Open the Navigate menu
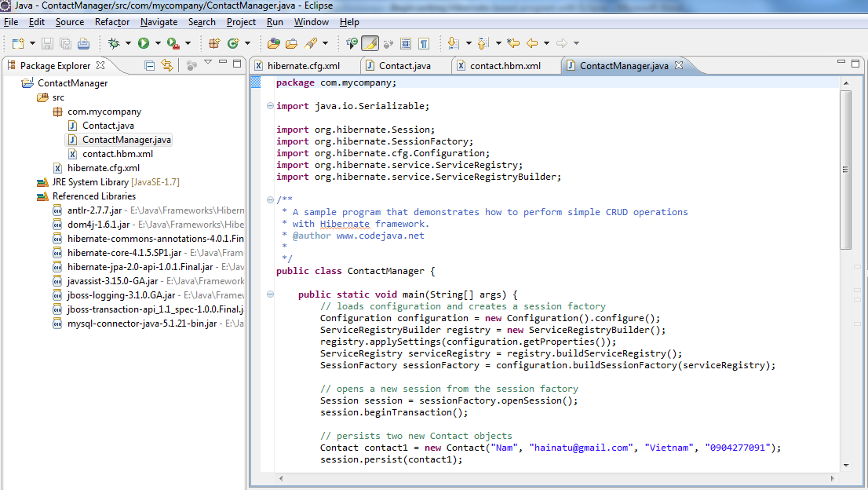The image size is (868, 490). pos(159,22)
